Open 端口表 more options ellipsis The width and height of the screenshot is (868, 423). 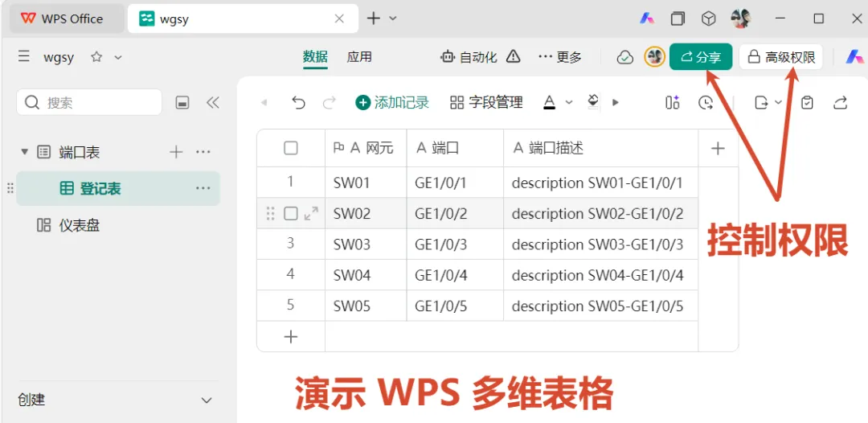coord(203,152)
